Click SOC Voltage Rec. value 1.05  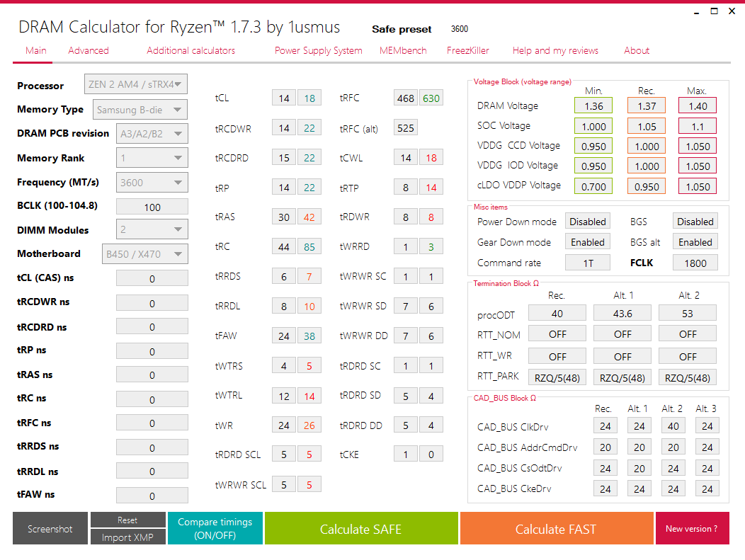647,126
